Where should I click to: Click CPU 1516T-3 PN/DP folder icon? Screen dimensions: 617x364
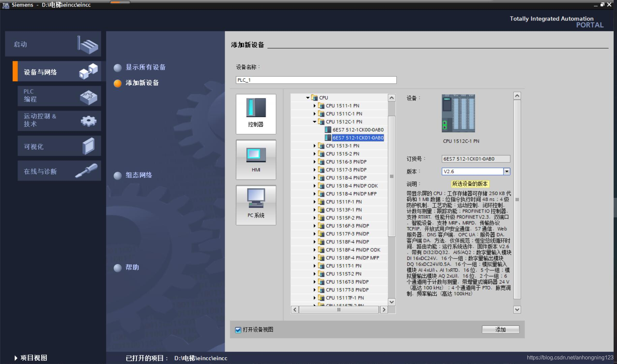pos(321,282)
